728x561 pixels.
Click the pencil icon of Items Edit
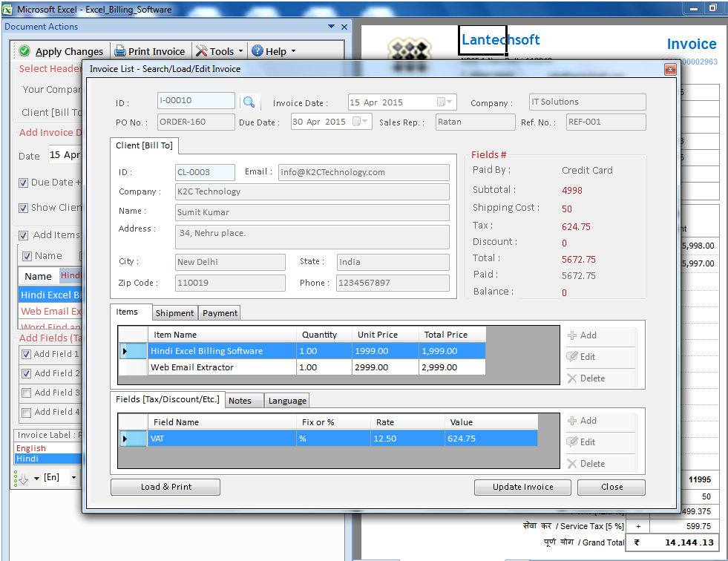571,357
